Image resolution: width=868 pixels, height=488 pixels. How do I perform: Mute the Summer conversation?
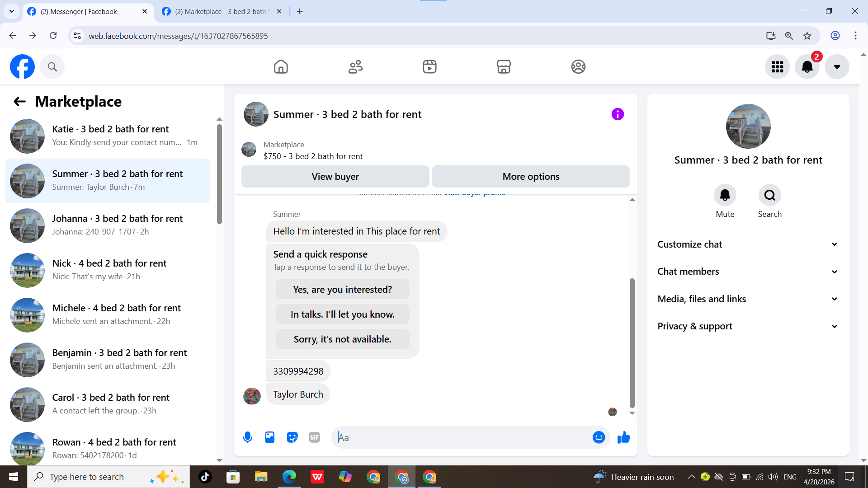pyautogui.click(x=725, y=196)
